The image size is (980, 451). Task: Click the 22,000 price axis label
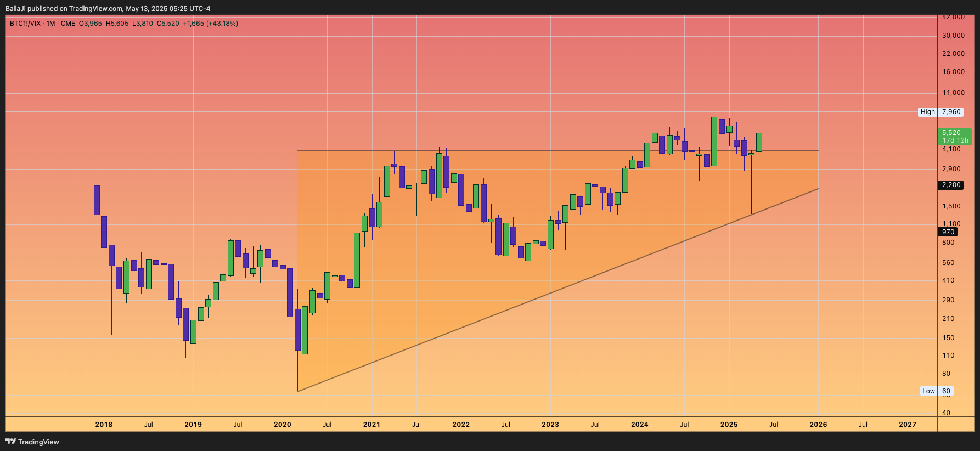pos(953,54)
